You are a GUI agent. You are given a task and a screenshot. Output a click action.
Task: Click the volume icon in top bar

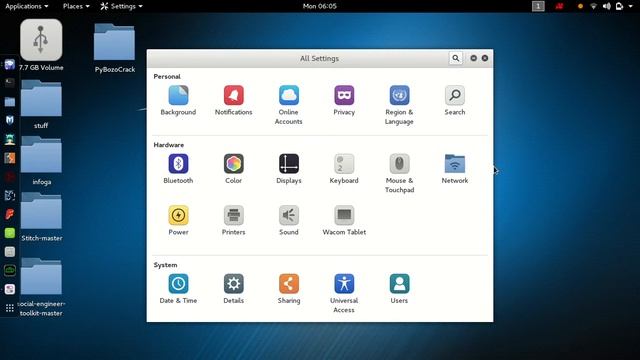coord(607,6)
